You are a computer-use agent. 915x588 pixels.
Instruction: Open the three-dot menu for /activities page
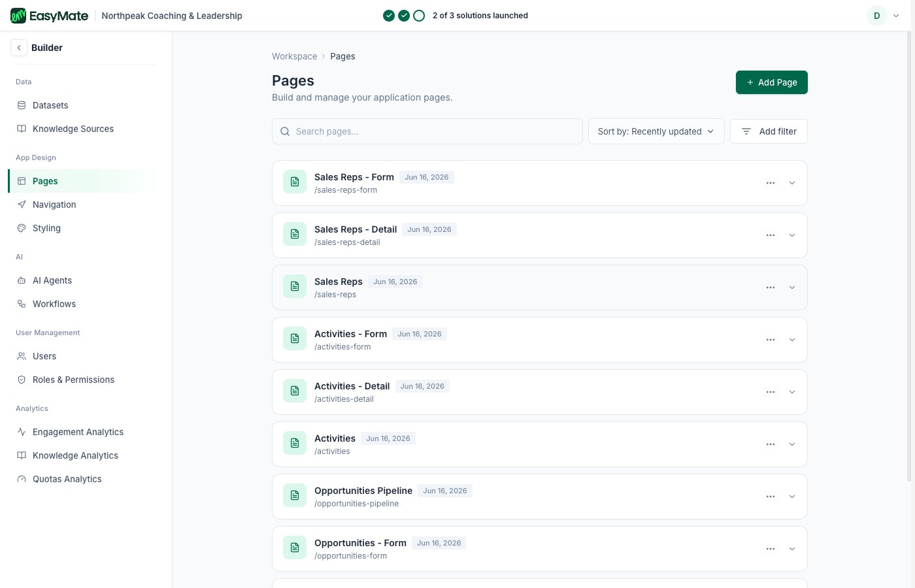771,444
